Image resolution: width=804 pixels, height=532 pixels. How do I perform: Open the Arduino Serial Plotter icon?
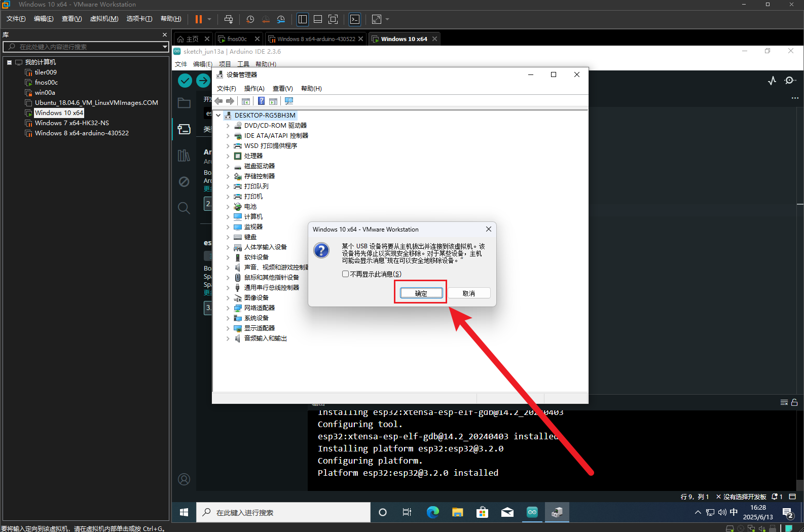click(x=772, y=81)
